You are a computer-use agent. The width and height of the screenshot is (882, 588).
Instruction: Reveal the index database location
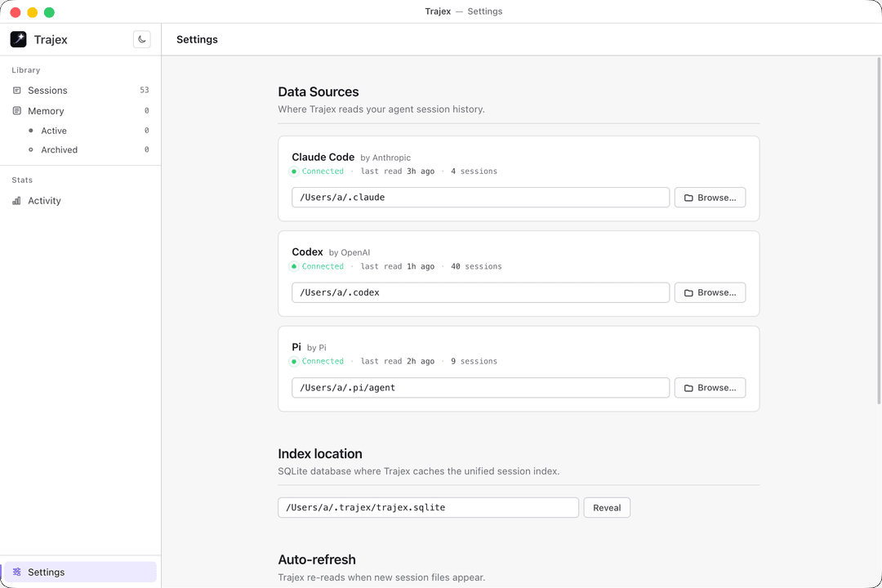607,507
